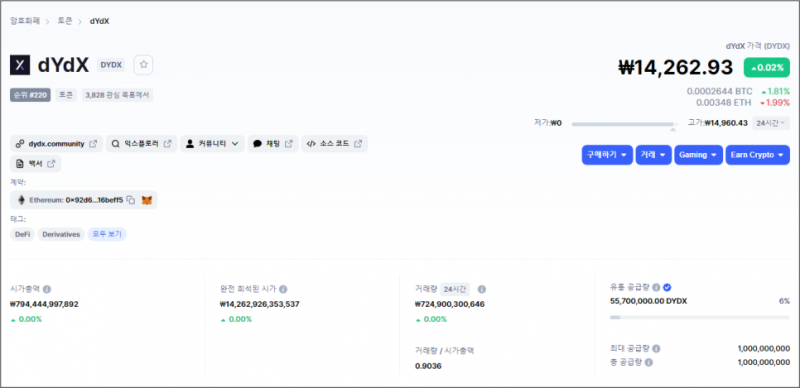Image resolution: width=800 pixels, height=388 pixels.
Task: Click the low-high price range slider
Action: (x=625, y=124)
